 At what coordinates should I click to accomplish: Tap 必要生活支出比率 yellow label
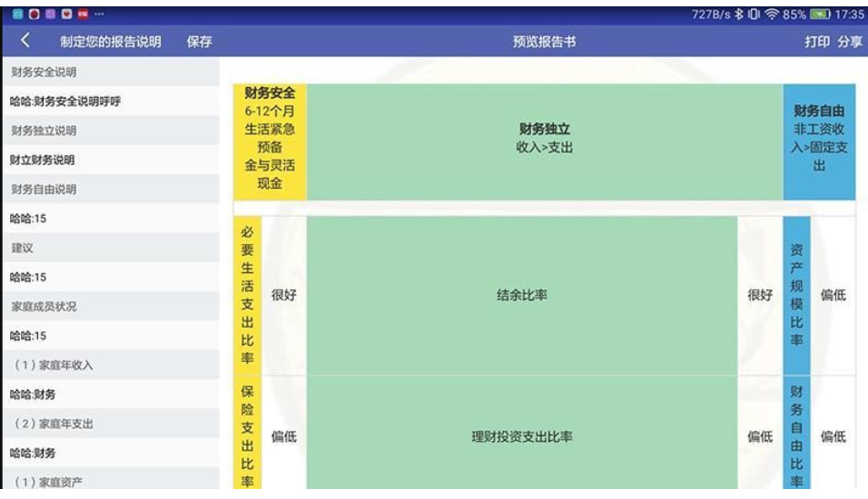(x=247, y=296)
